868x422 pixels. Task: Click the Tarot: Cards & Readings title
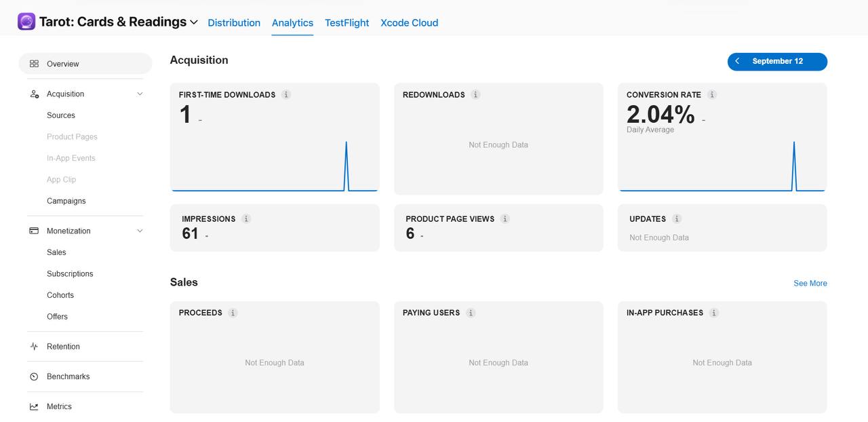(113, 22)
